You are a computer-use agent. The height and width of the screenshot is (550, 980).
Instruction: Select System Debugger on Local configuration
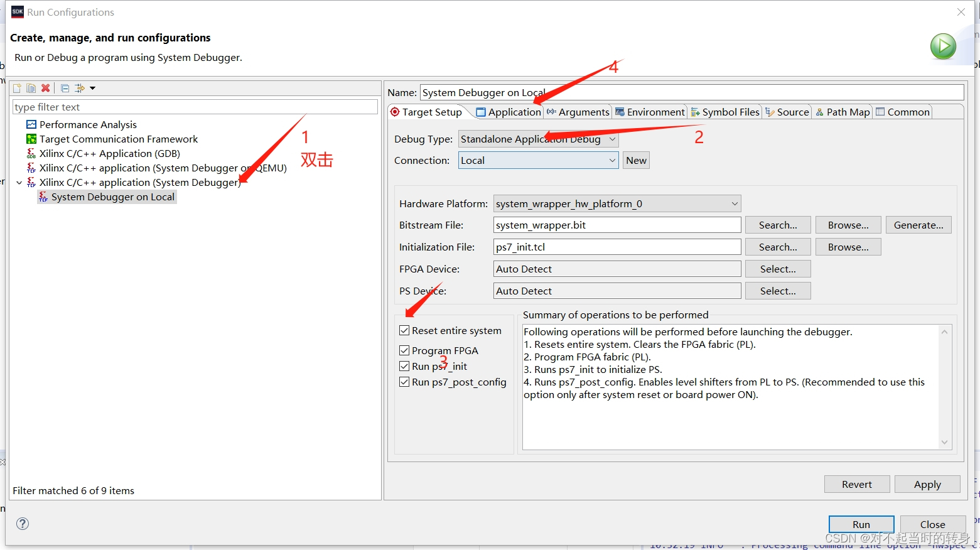(x=113, y=197)
